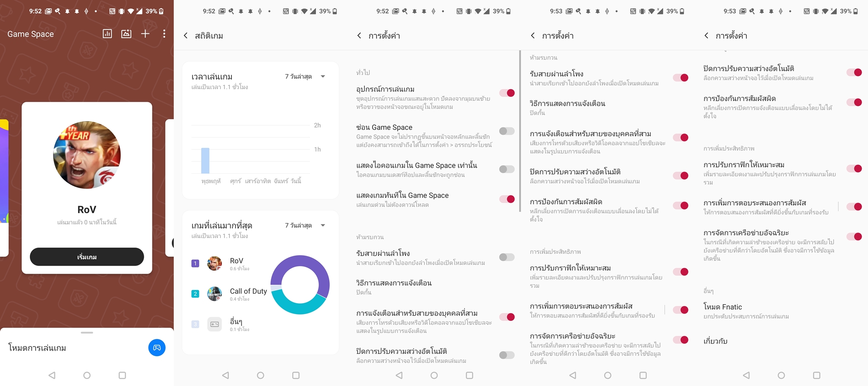This screenshot has height=386, width=868.
Task: Go back from the สถิติเกม screen
Action: (x=186, y=36)
